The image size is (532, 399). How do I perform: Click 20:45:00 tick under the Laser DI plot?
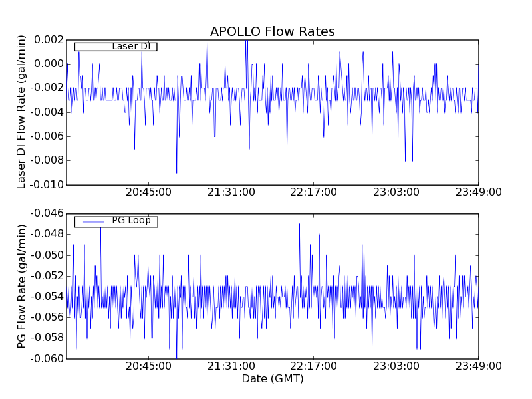click(148, 192)
